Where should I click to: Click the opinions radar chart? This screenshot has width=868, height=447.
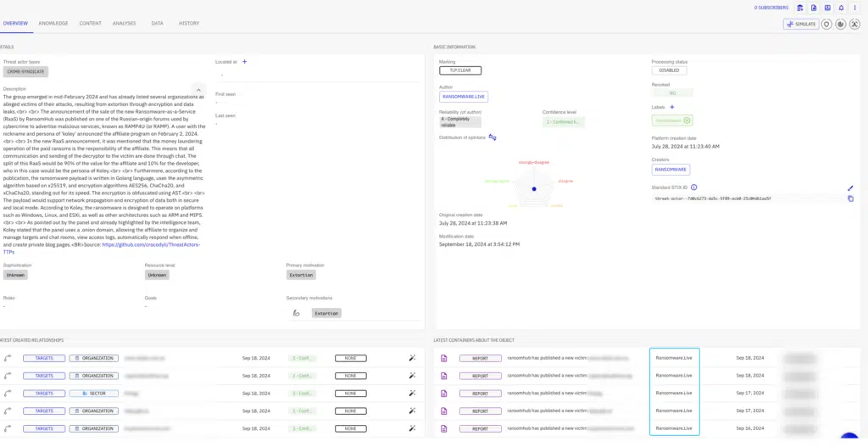534,189
